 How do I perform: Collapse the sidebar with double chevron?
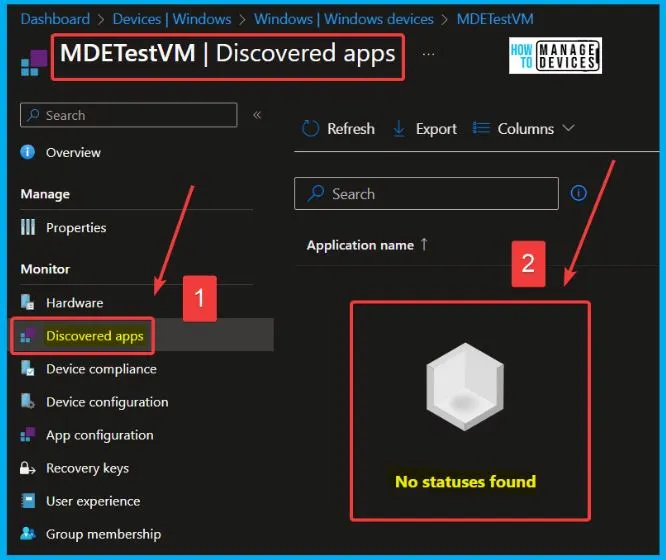pyautogui.click(x=257, y=115)
